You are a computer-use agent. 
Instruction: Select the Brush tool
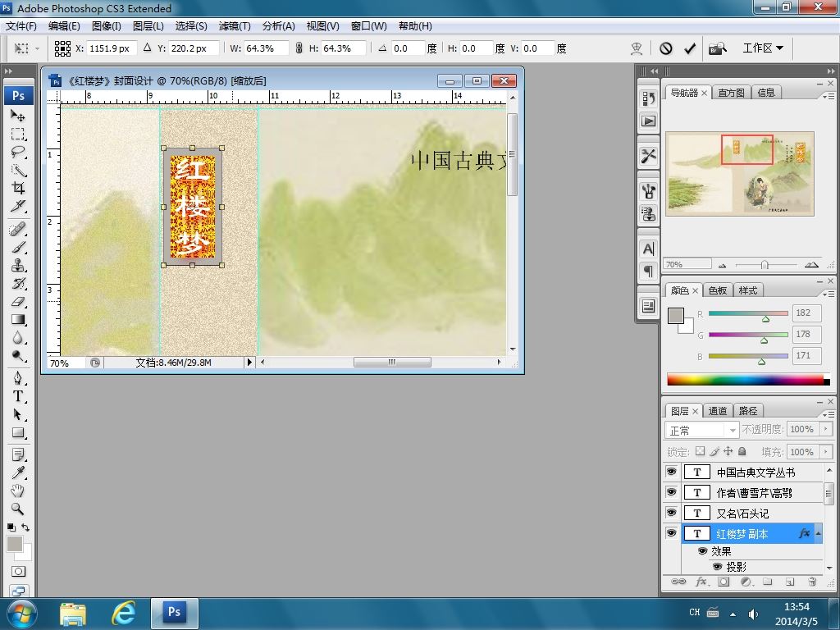coord(18,248)
